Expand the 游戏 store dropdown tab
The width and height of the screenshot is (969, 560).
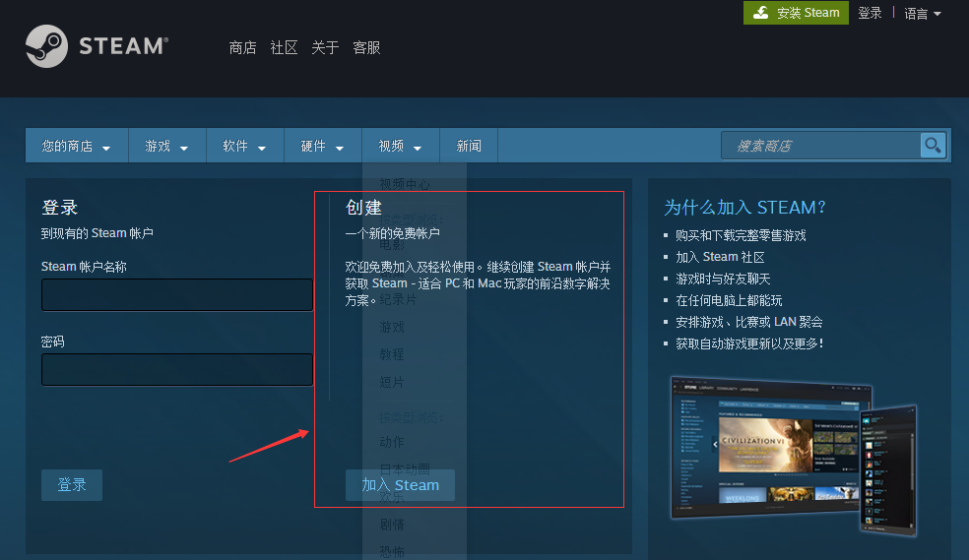(166, 146)
